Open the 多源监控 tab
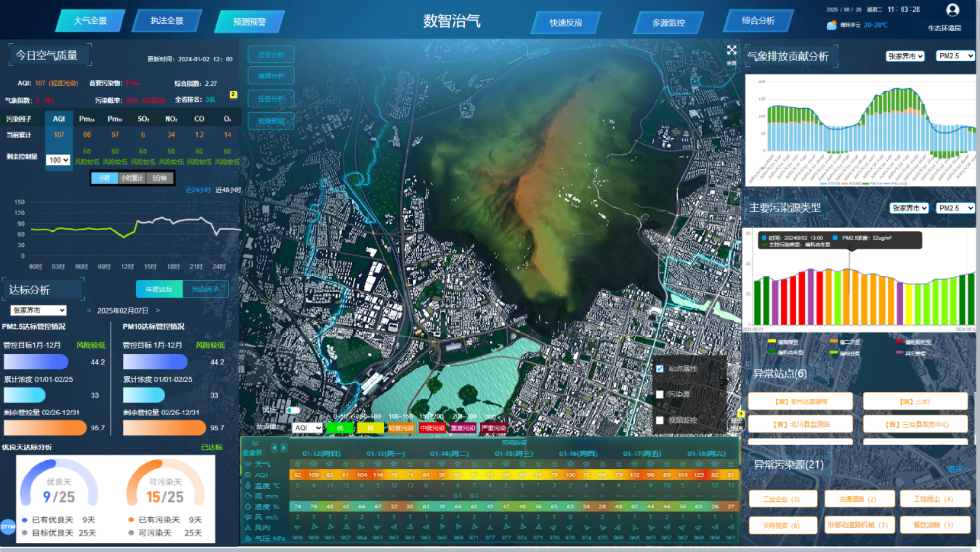980x552 pixels. tap(668, 23)
